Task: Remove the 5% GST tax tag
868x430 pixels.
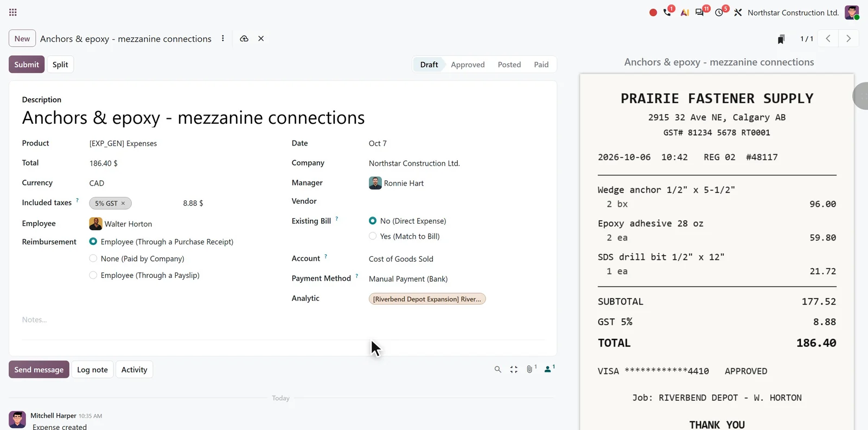Action: [123, 204]
